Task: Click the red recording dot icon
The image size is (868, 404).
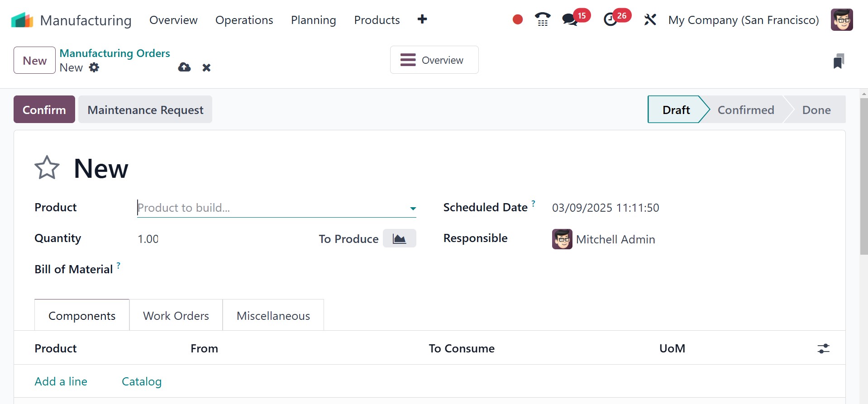Action: pyautogui.click(x=518, y=19)
